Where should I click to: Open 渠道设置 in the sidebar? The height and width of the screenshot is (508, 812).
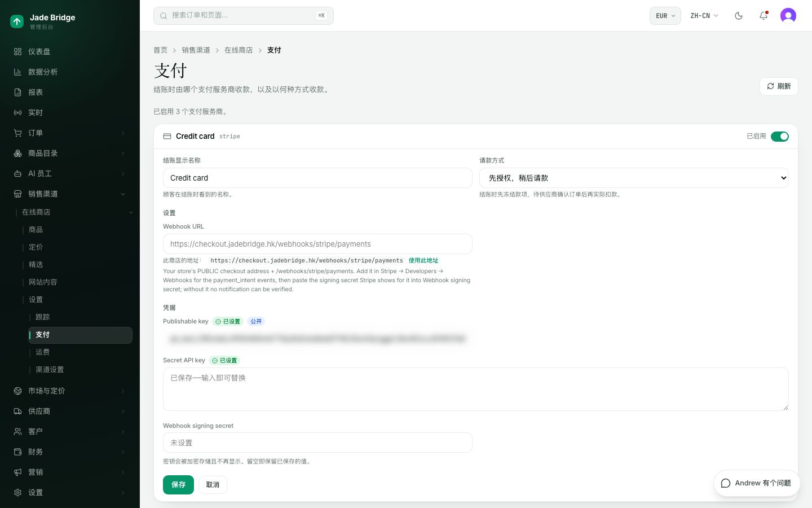pyautogui.click(x=81, y=370)
